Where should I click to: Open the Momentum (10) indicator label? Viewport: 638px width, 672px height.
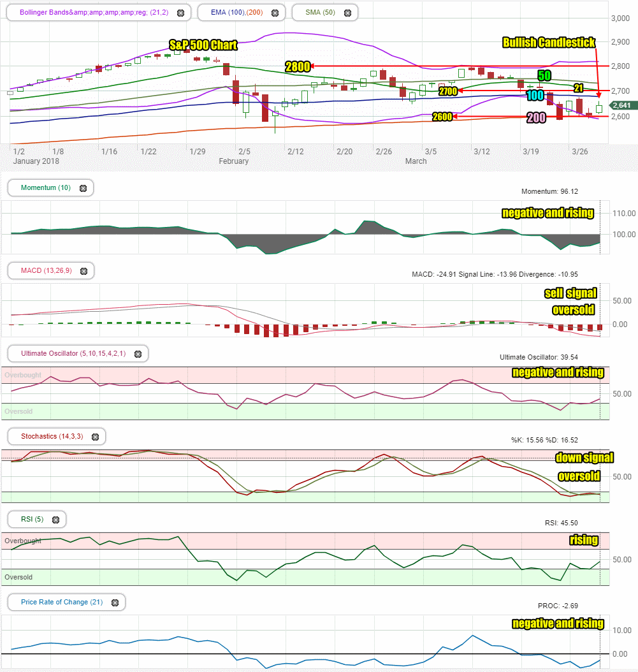tap(46, 187)
